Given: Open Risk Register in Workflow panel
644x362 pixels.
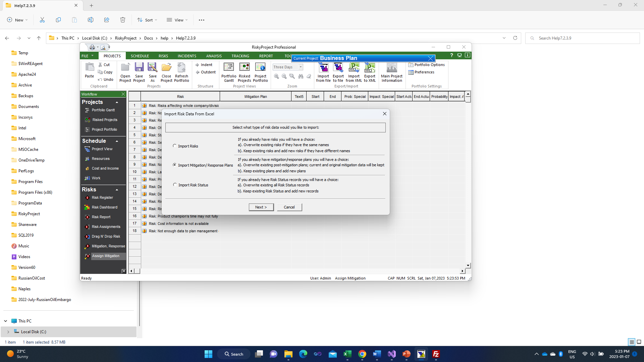Looking at the screenshot, I should pos(102,197).
